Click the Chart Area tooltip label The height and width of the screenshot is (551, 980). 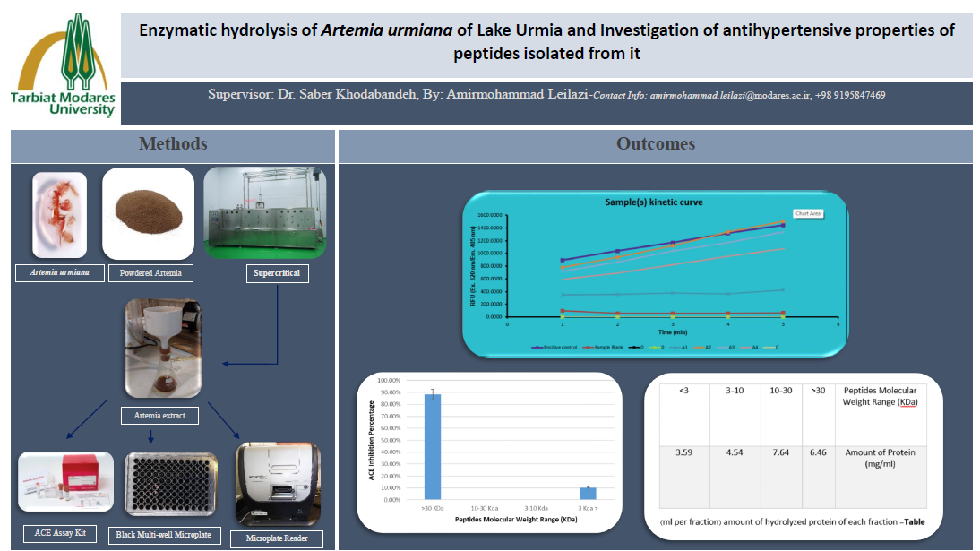click(x=807, y=213)
